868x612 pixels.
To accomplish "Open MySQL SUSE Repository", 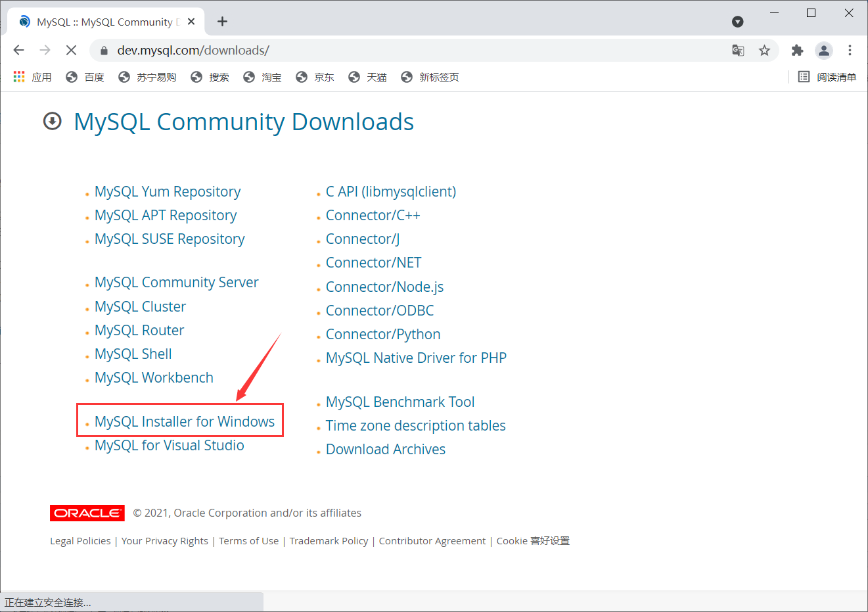I will (x=170, y=239).
